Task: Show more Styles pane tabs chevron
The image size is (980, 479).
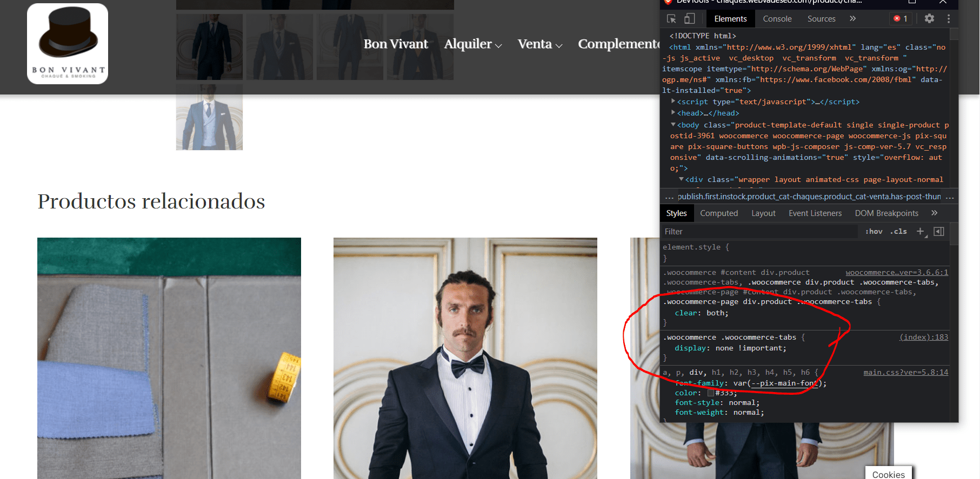Action: point(934,213)
